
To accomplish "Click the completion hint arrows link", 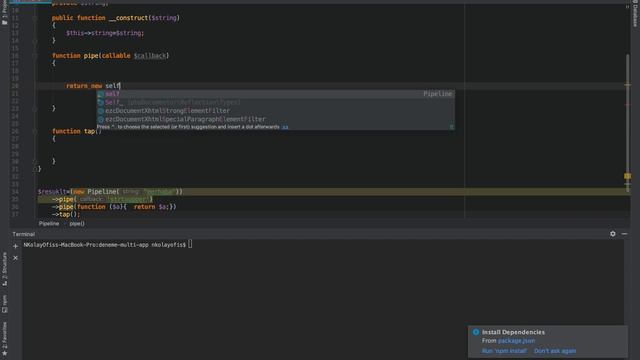I will pos(285,127).
